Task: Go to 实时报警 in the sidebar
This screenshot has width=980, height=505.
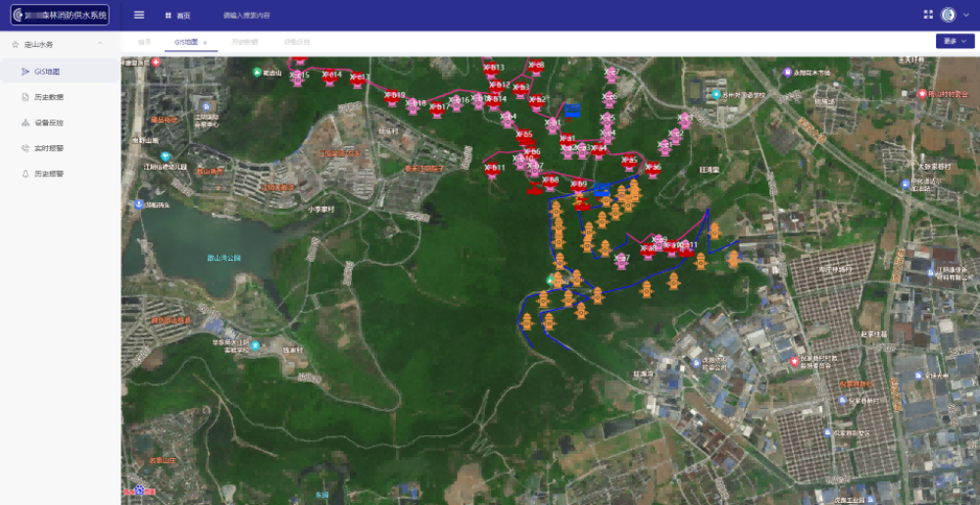Action: 49,148
